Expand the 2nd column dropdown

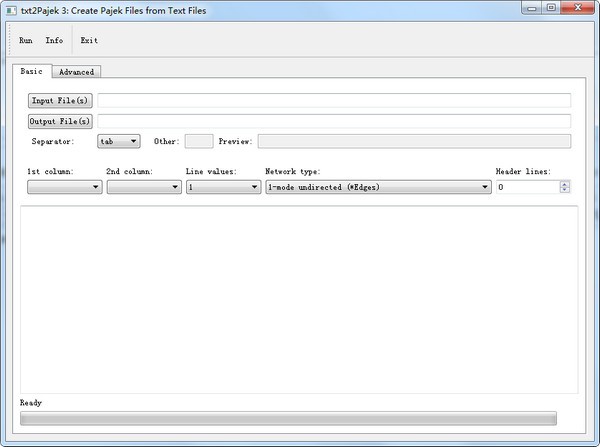point(144,187)
